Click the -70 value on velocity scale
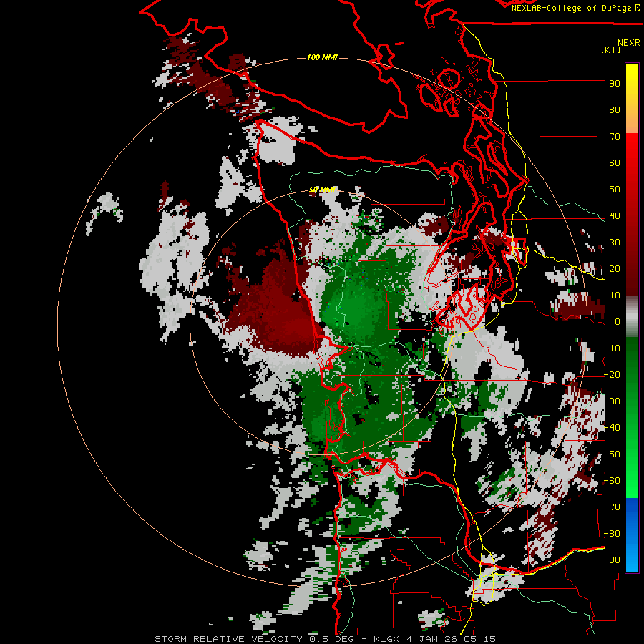The width and height of the screenshot is (644, 644). point(612,507)
